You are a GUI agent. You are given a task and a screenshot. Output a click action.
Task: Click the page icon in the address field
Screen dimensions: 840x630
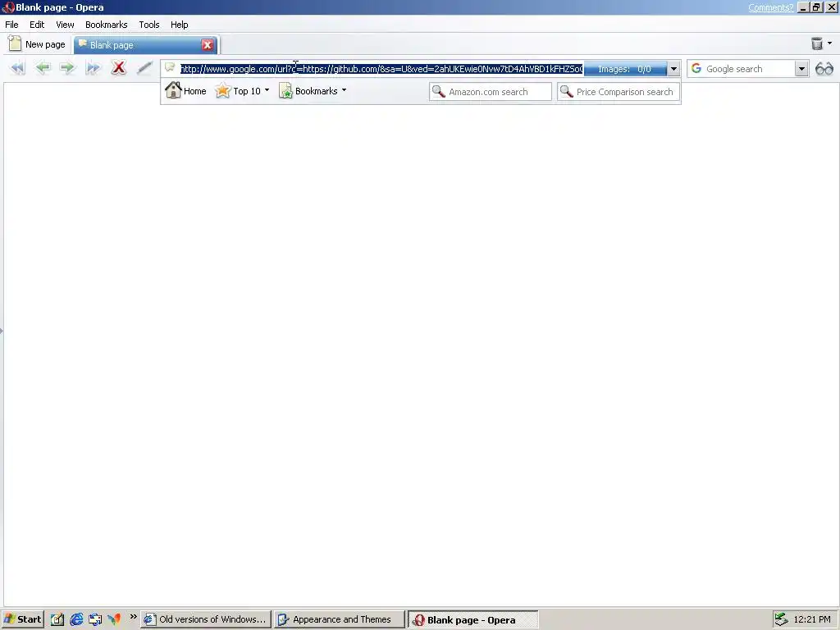coord(170,67)
